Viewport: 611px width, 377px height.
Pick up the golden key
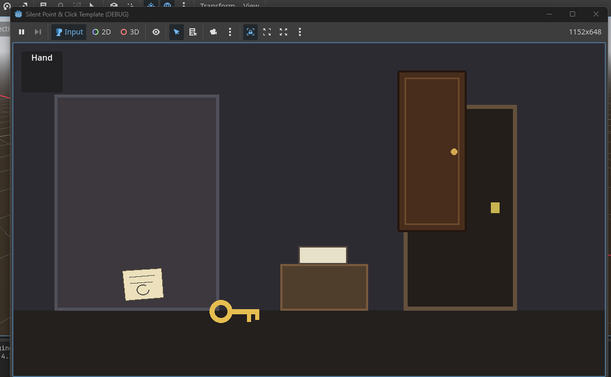pyautogui.click(x=234, y=312)
